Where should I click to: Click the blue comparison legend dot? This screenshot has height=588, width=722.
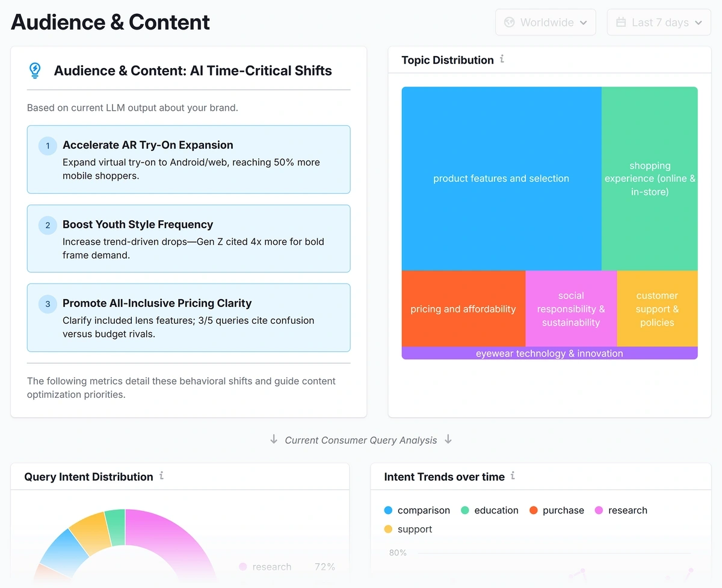click(388, 510)
